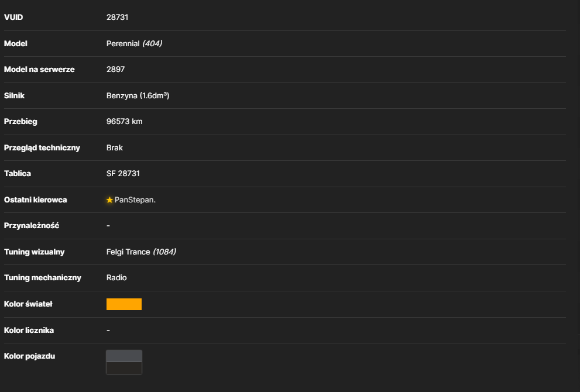
Task: Click the Perennial (404) model text
Action: [134, 44]
